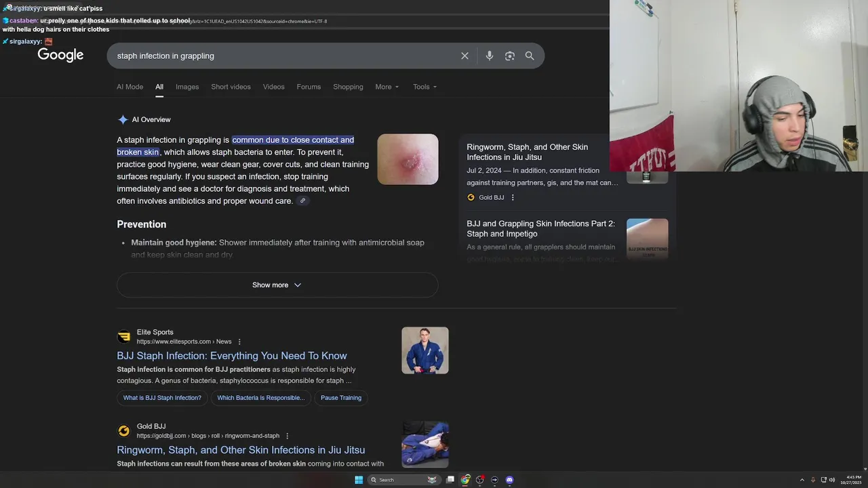This screenshot has width=868, height=488.
Task: Click the 'https://www.elitesports.com › News' URL text
Action: 184,342
